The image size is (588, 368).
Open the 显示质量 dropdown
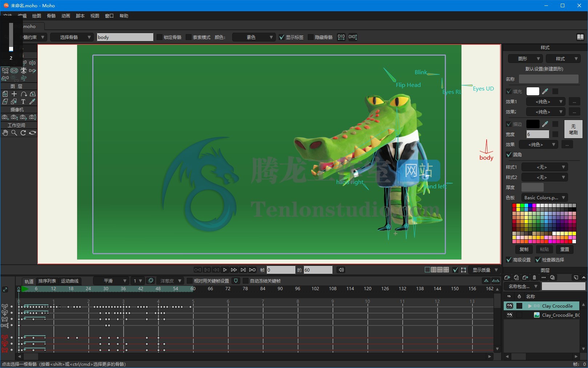point(484,270)
